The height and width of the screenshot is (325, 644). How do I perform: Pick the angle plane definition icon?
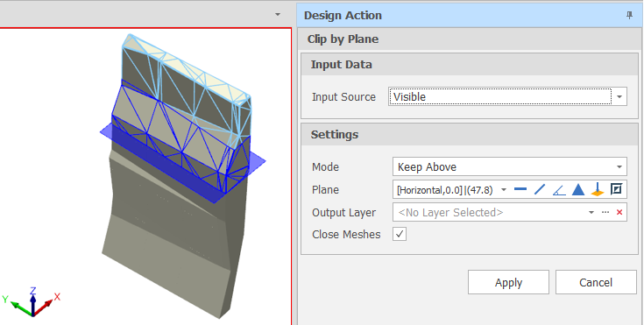pyautogui.click(x=559, y=189)
